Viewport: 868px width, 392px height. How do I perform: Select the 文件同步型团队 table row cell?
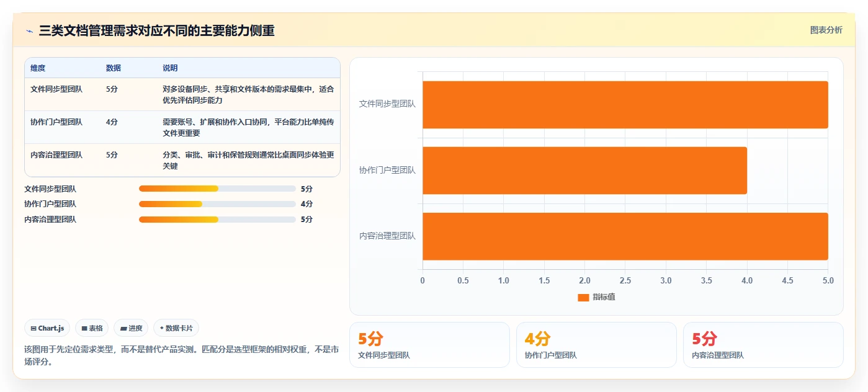click(x=56, y=89)
